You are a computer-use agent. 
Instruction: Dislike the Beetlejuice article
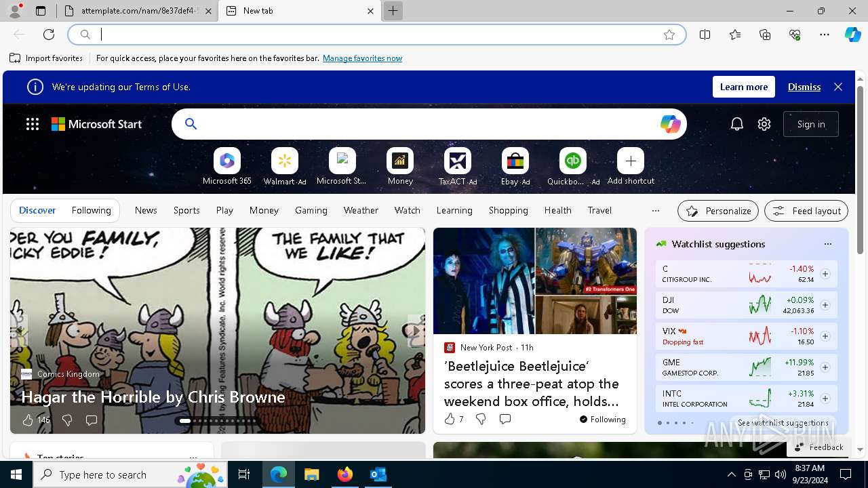(x=481, y=419)
